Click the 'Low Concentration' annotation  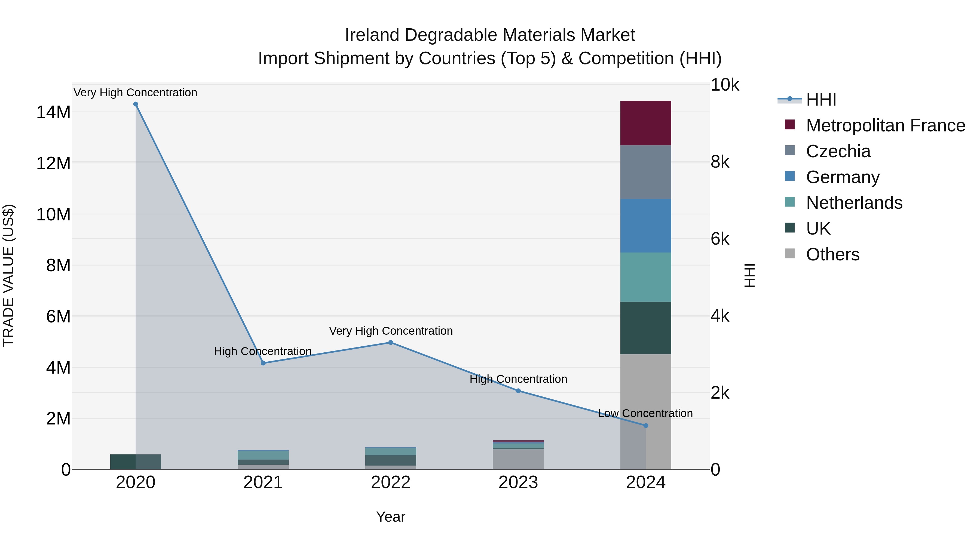tap(645, 413)
